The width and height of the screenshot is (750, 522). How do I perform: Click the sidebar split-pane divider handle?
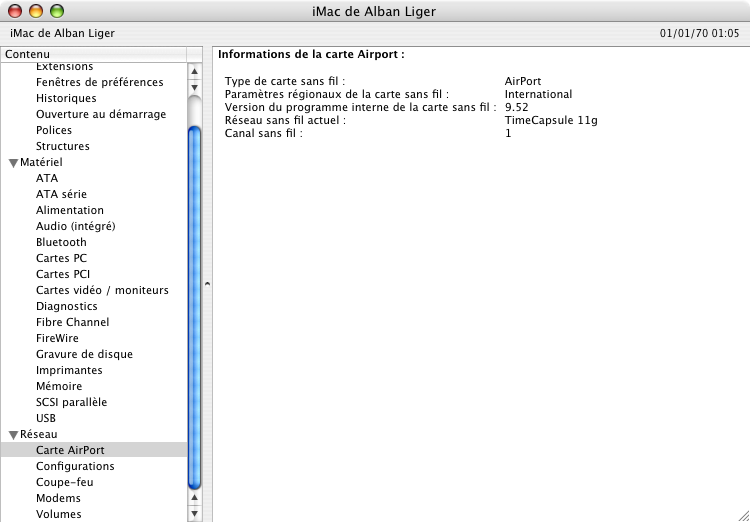click(x=207, y=284)
